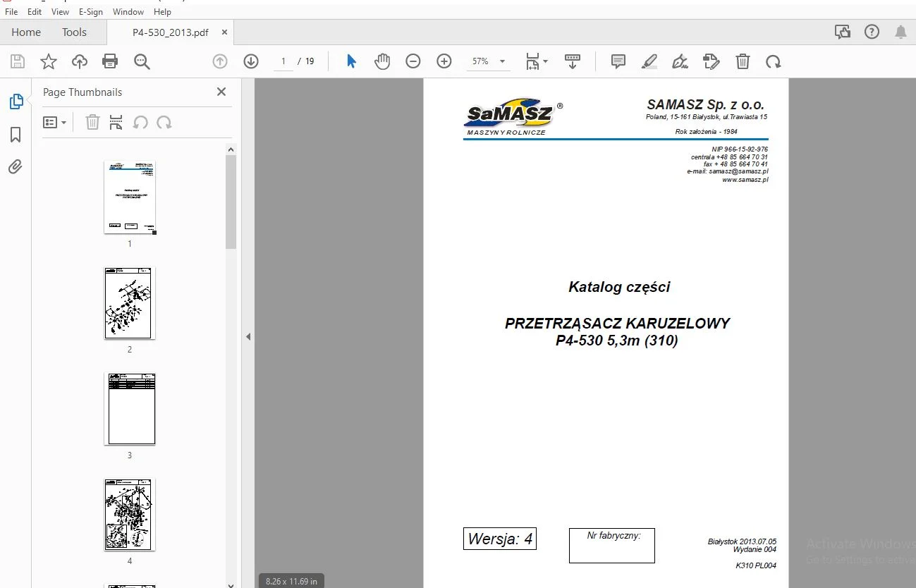
Task: Open the Fit page options icon
Action: 536,61
